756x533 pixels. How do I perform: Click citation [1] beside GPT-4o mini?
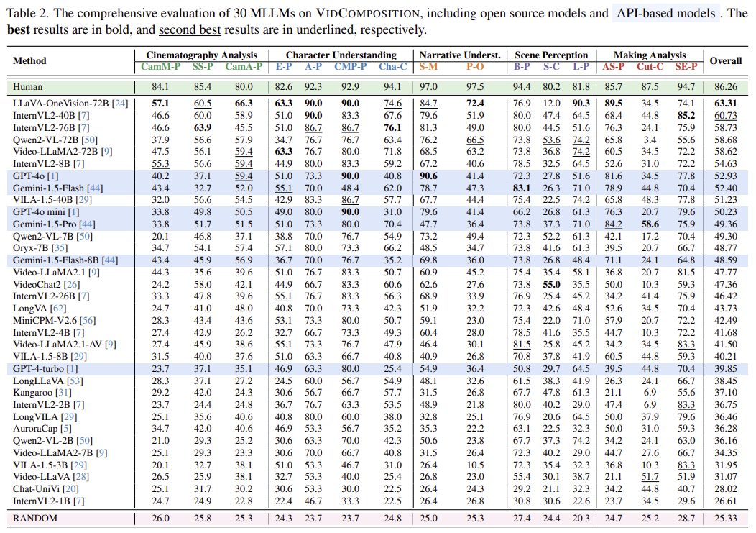click(74, 212)
